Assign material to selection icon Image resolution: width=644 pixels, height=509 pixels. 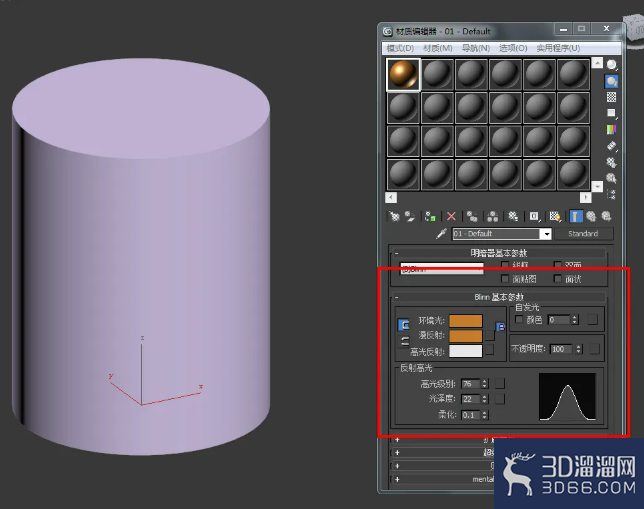click(430, 216)
